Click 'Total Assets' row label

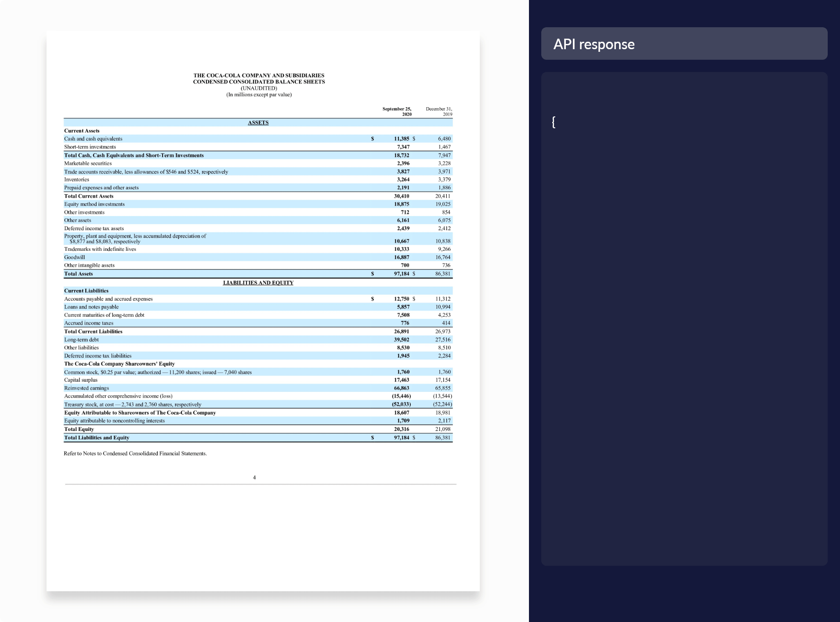(79, 274)
